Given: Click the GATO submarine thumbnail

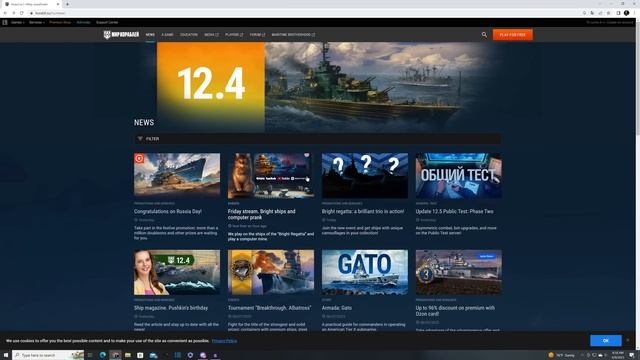Looking at the screenshot, I should (x=365, y=272).
